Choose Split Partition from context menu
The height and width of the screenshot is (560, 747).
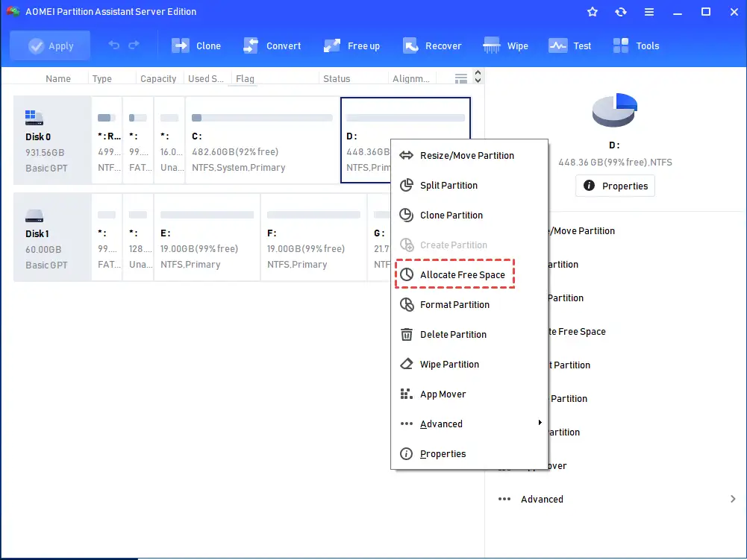pos(469,185)
